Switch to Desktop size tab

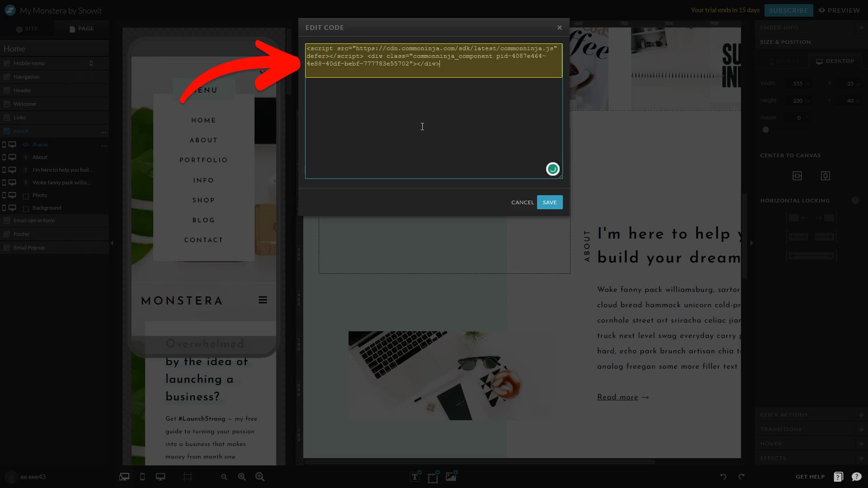coord(835,61)
